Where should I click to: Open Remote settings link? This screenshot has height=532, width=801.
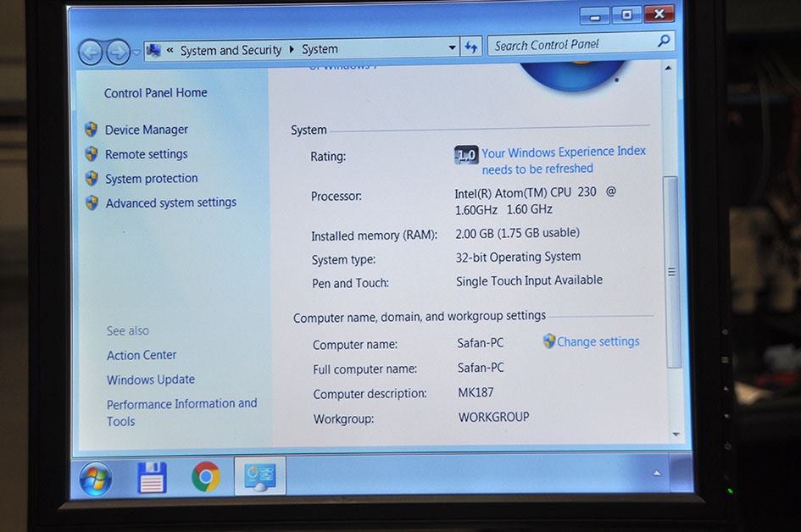[x=147, y=154]
